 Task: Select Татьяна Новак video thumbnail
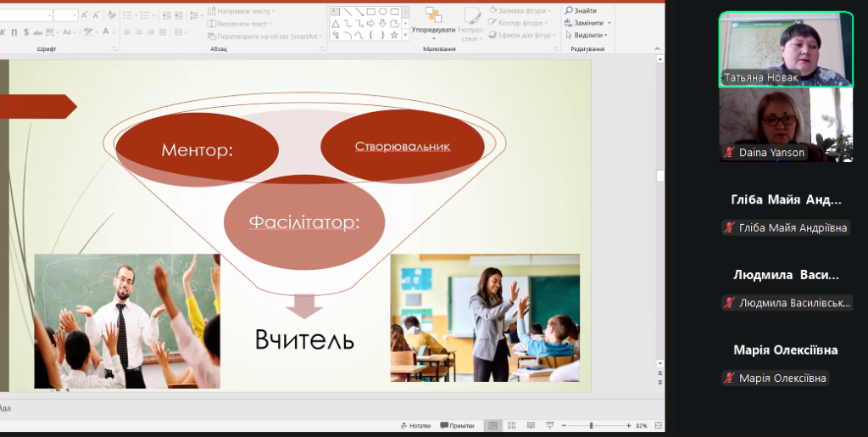786,49
